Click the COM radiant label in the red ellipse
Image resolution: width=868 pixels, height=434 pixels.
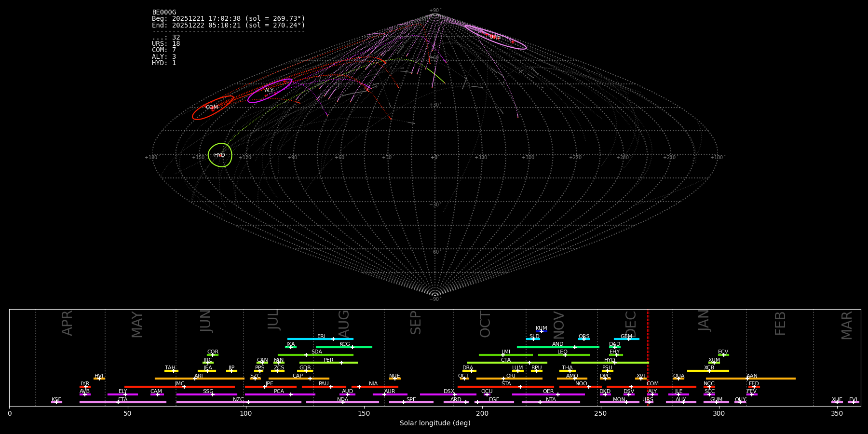[x=212, y=108]
